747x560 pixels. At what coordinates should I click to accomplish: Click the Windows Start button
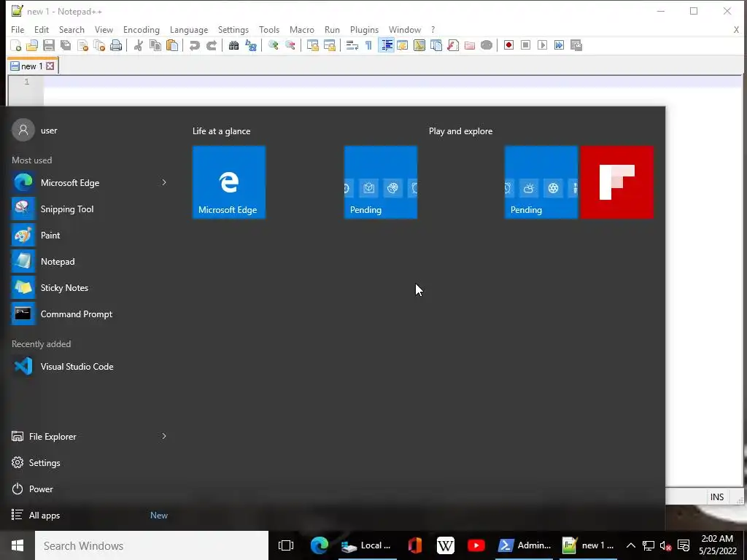[x=18, y=545]
